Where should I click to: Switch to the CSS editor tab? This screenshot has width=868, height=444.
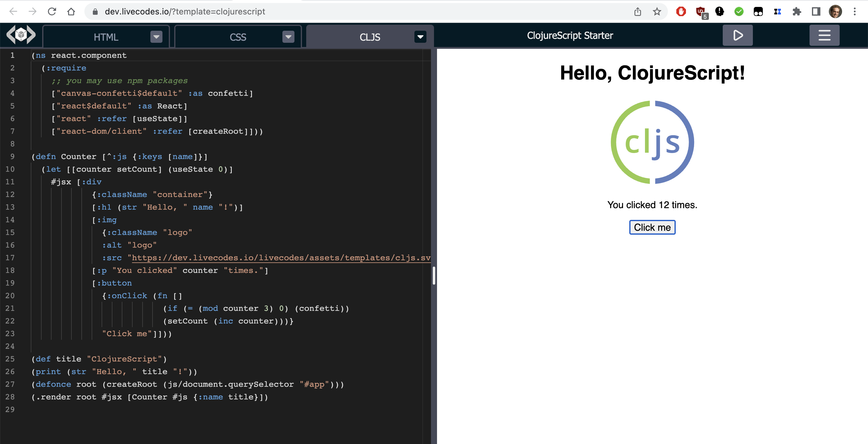tap(238, 37)
